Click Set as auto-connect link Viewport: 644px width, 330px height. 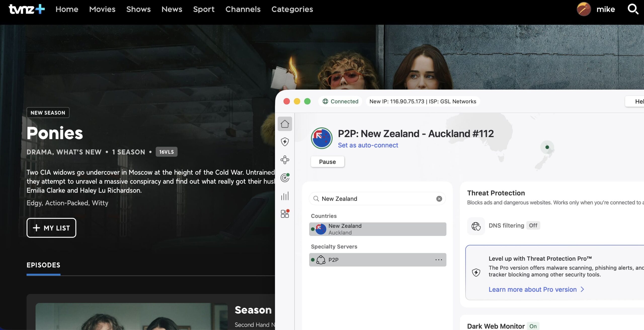368,145
